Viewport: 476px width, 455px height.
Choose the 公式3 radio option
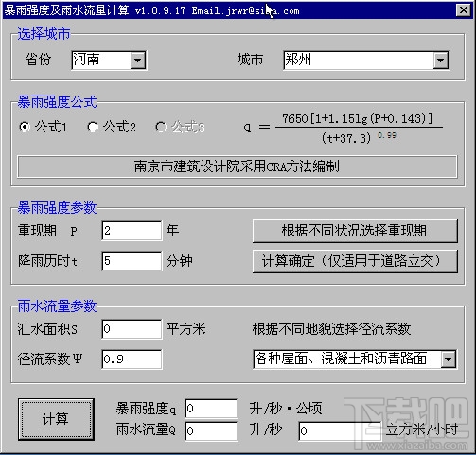point(161,127)
